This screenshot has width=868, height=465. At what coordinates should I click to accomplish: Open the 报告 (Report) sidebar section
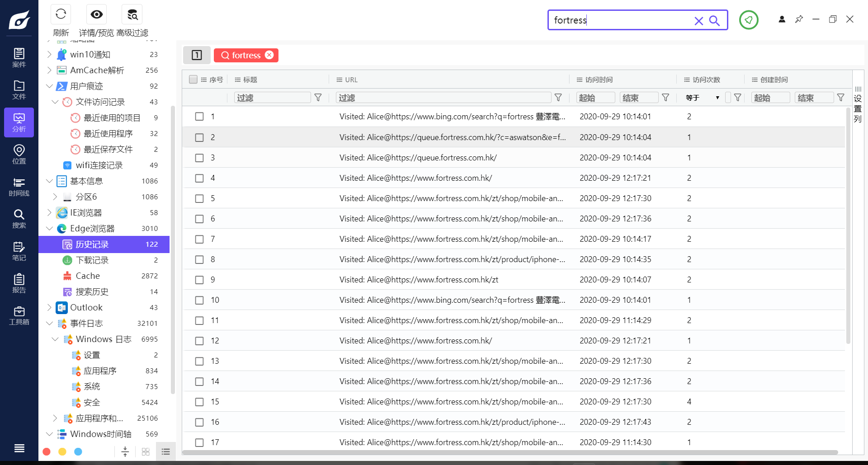pos(19,283)
